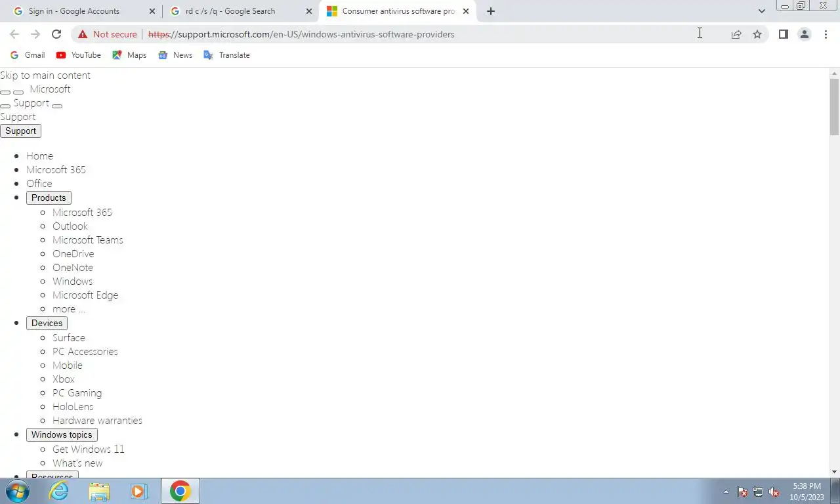This screenshot has height=504, width=840.
Task: Open the Home navigation link
Action: click(39, 156)
